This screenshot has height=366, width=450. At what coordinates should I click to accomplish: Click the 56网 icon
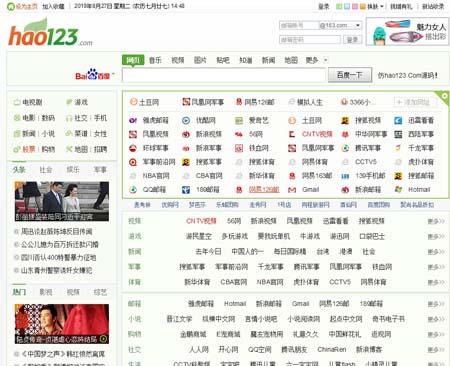[x=239, y=134]
